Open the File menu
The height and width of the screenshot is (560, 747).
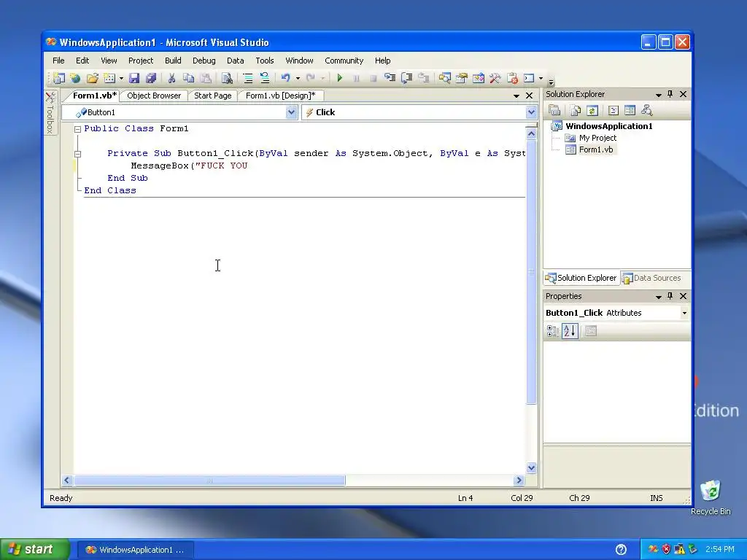pos(58,61)
